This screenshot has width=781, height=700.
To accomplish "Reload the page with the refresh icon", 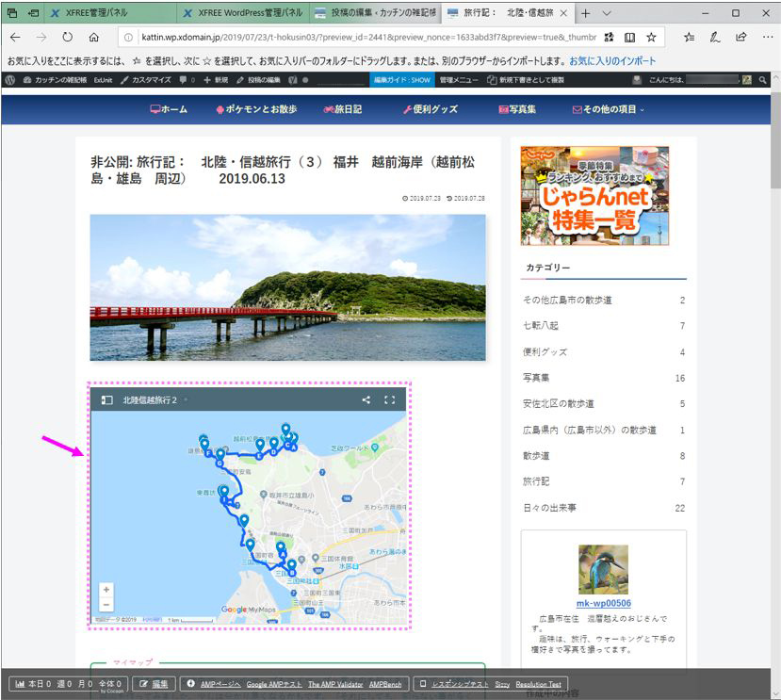I will tap(67, 37).
